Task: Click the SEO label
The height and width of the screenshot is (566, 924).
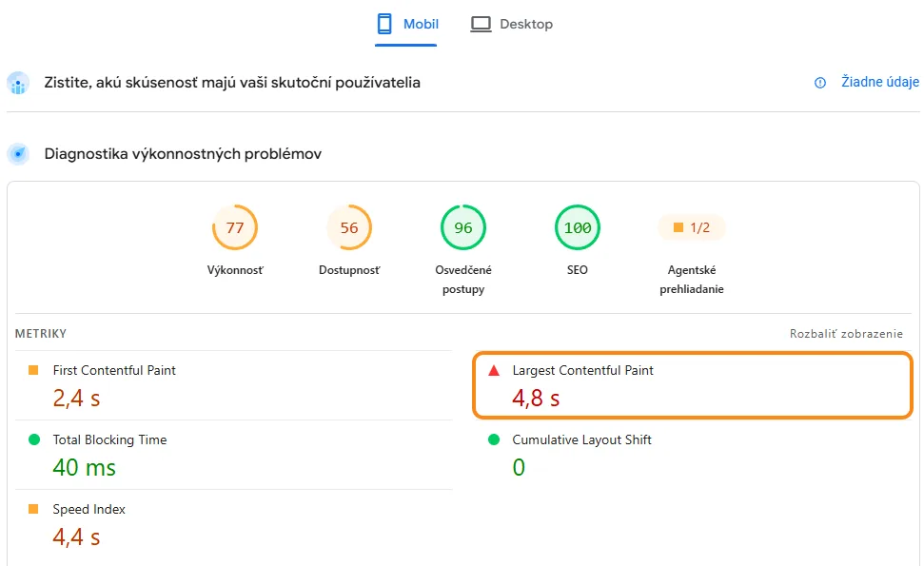Action: 578,270
